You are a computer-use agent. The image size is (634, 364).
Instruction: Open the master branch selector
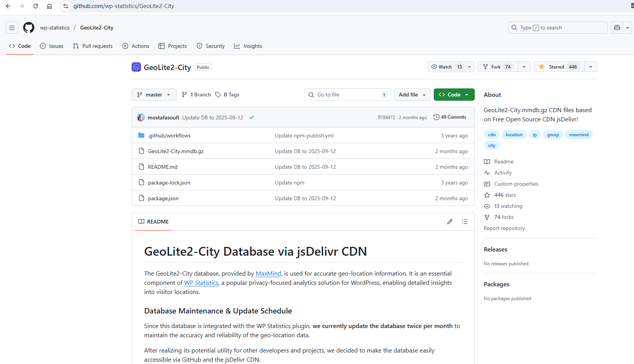154,95
